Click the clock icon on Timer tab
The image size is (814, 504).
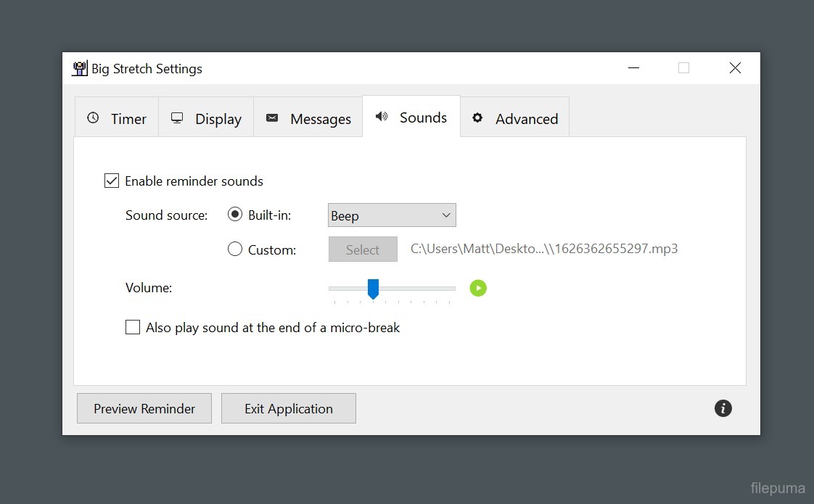pos(93,118)
